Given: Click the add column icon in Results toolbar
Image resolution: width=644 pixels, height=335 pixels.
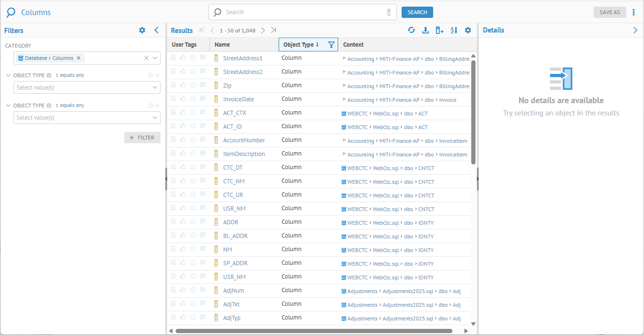Looking at the screenshot, I should pyautogui.click(x=440, y=30).
